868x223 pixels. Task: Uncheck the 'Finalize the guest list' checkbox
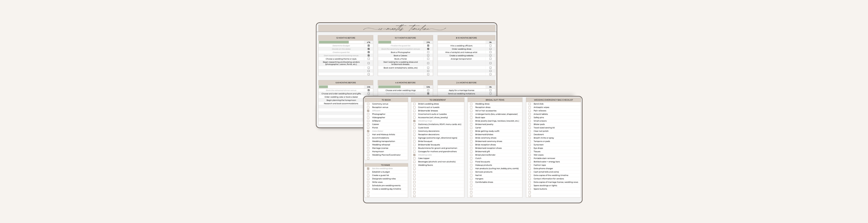click(x=428, y=46)
